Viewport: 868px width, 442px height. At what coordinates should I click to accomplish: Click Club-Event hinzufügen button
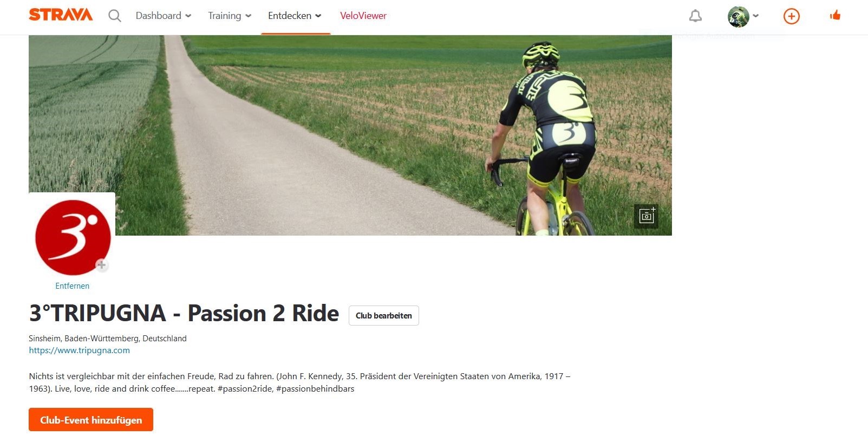point(91,420)
